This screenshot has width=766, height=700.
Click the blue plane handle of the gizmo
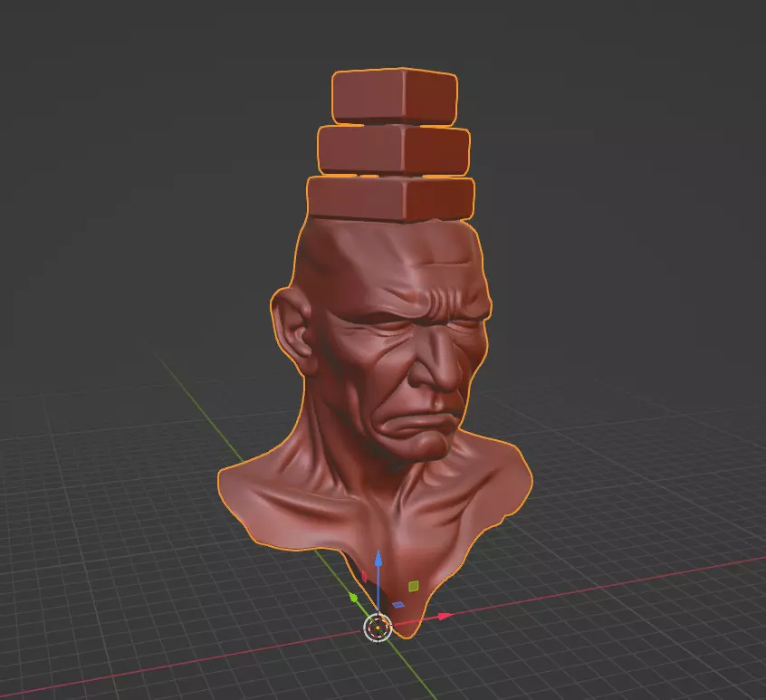click(398, 605)
